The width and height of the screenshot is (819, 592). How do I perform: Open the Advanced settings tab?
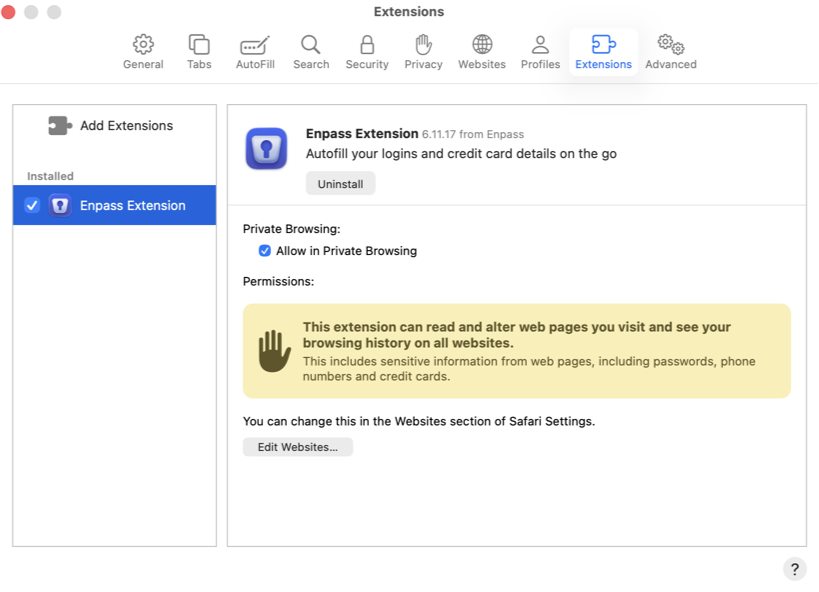[671, 52]
